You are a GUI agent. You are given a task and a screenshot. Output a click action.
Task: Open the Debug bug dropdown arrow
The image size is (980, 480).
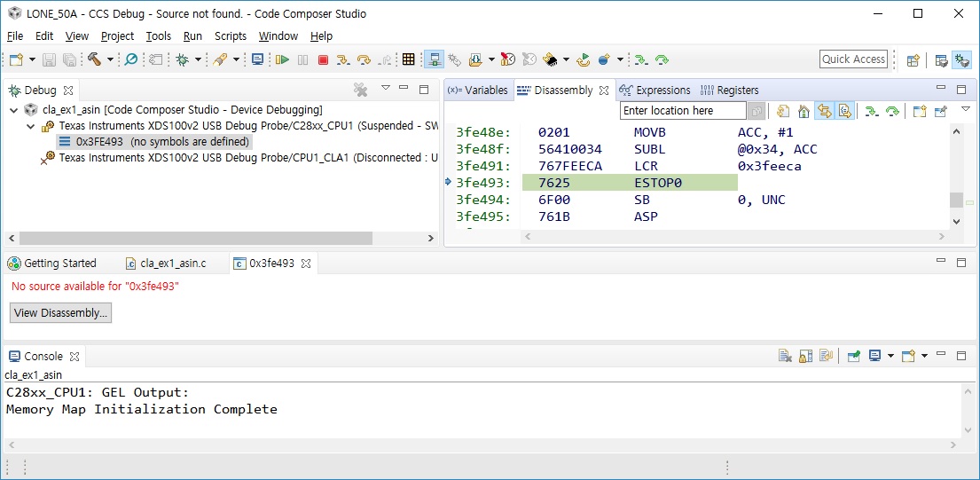[x=198, y=59]
